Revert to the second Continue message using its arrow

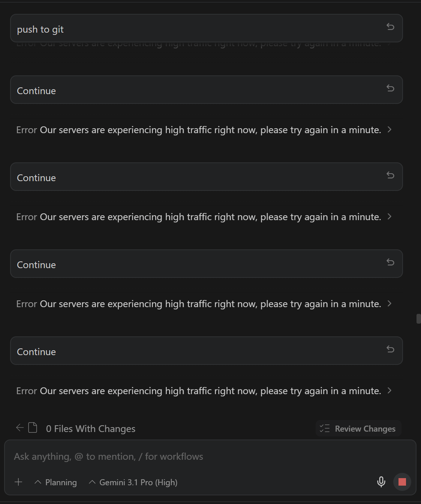(x=390, y=175)
